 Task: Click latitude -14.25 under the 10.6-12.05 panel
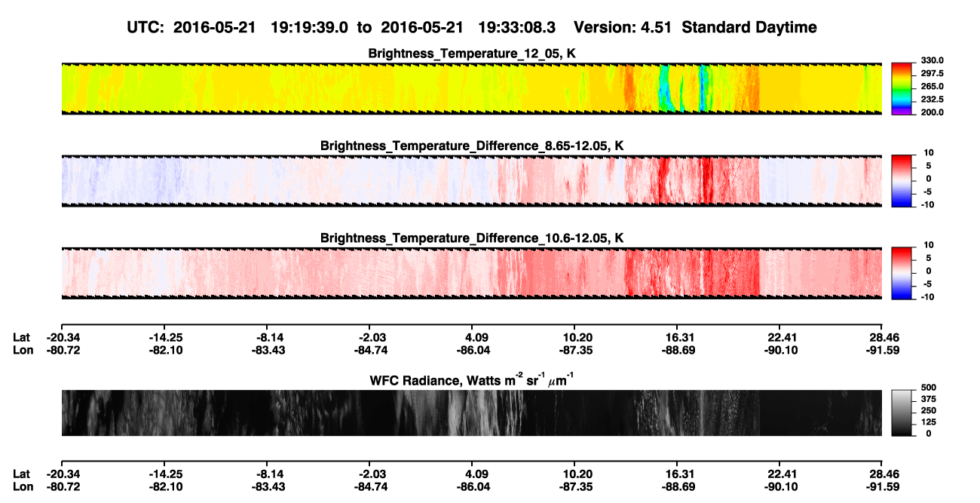click(165, 338)
